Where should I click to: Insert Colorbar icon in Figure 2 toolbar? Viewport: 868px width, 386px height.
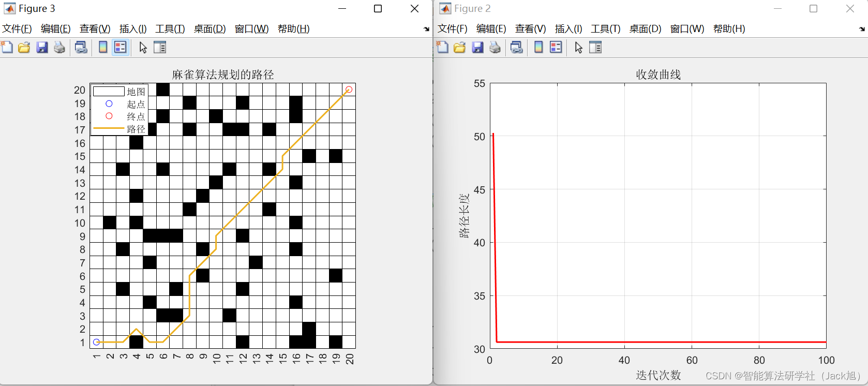tap(538, 48)
